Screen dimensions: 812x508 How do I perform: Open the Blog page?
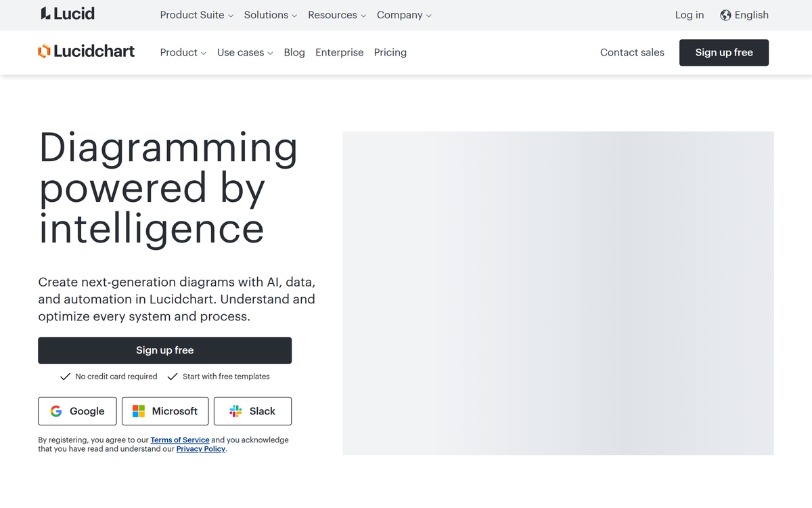[x=294, y=52]
